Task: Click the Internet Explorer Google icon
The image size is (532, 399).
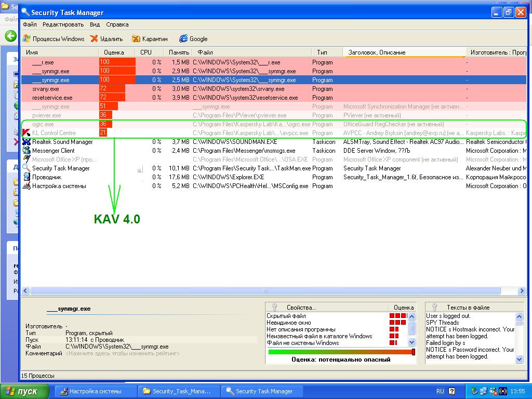Action: [183, 38]
